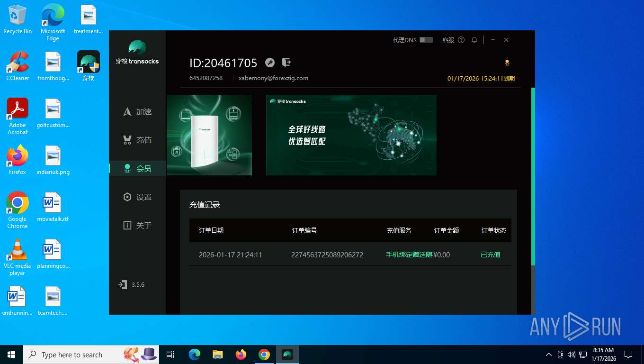Open the Recycle Bin desktop icon
The width and height of the screenshot is (644, 364).
click(18, 20)
